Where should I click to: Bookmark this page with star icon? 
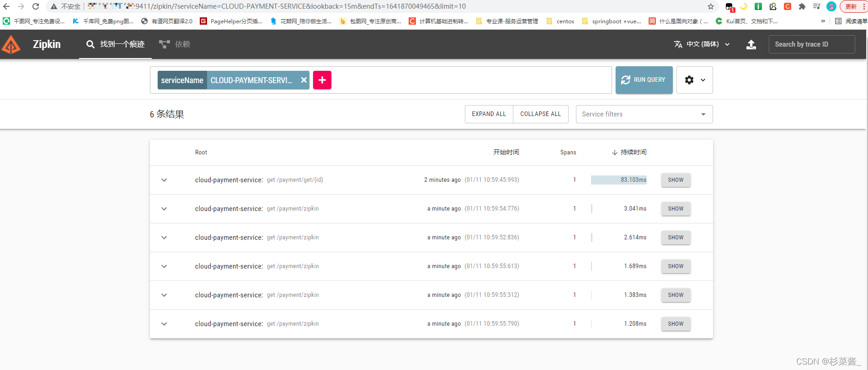click(x=711, y=6)
